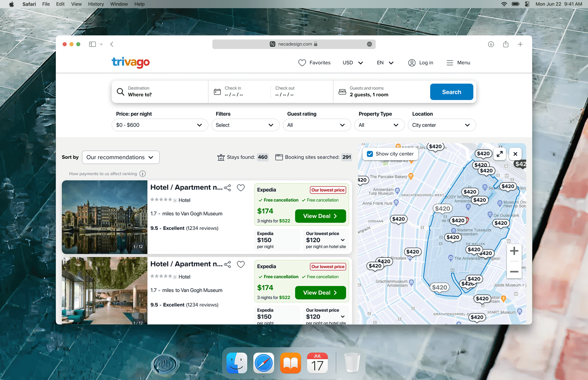Click the blue Search button
The height and width of the screenshot is (380, 588).
click(451, 92)
